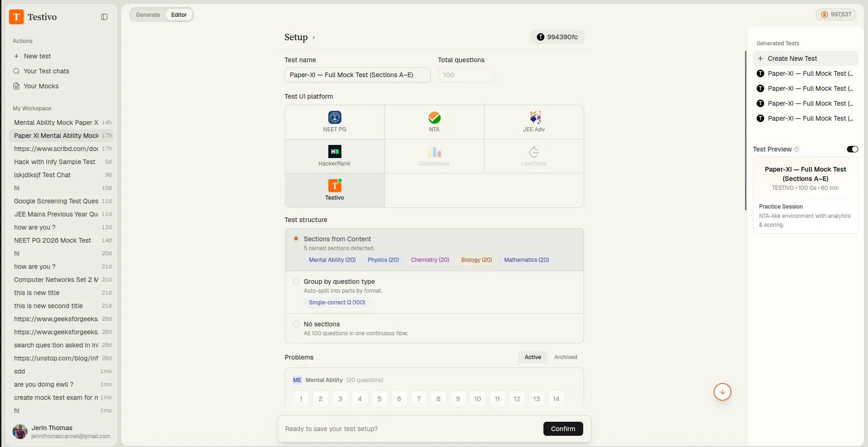The width and height of the screenshot is (868, 447).
Task: Open Computer Networks Set 2 chat
Action: click(61, 280)
